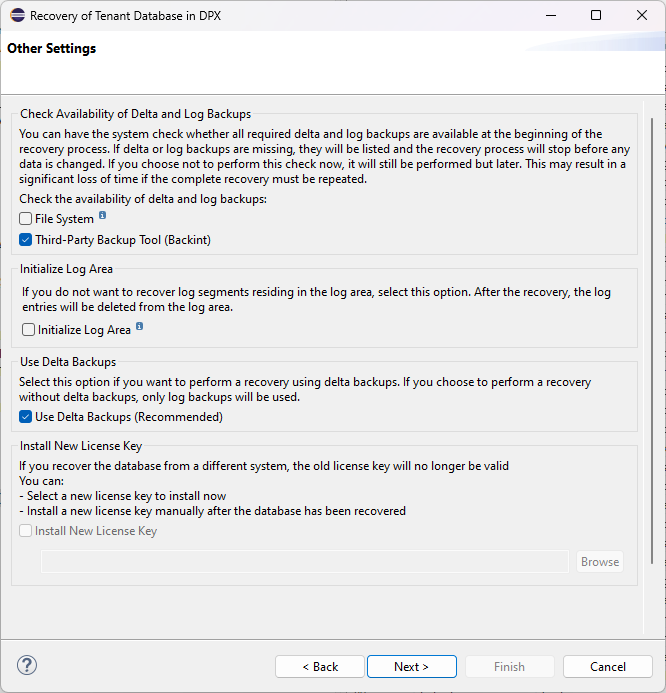Tick the Initialize Log Area checkbox
The width and height of the screenshot is (666, 693).
click(29, 330)
